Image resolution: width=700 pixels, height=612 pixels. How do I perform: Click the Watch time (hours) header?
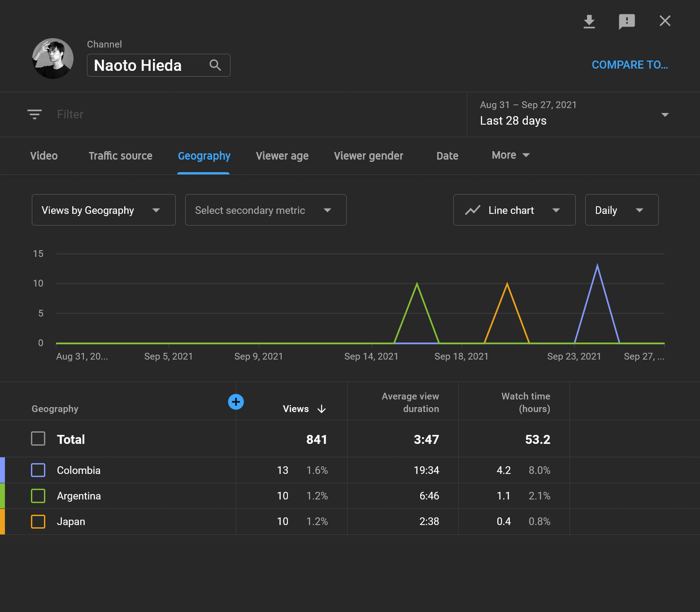(526, 403)
